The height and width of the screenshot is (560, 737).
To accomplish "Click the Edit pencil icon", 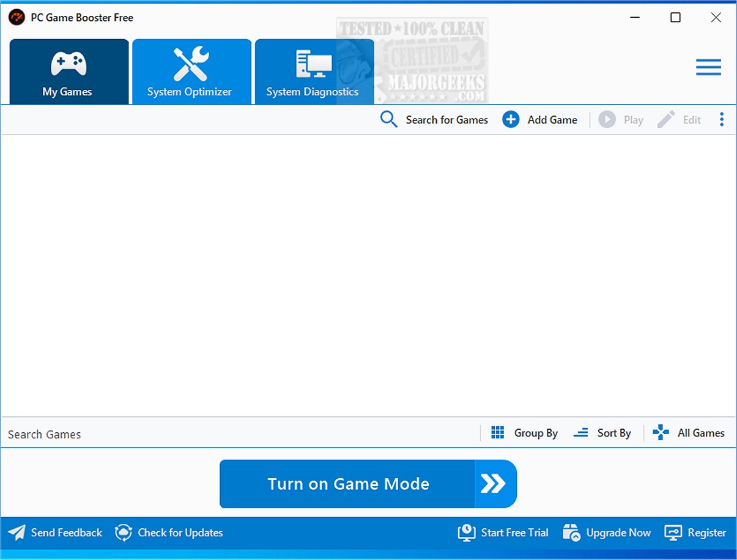I will click(x=666, y=119).
